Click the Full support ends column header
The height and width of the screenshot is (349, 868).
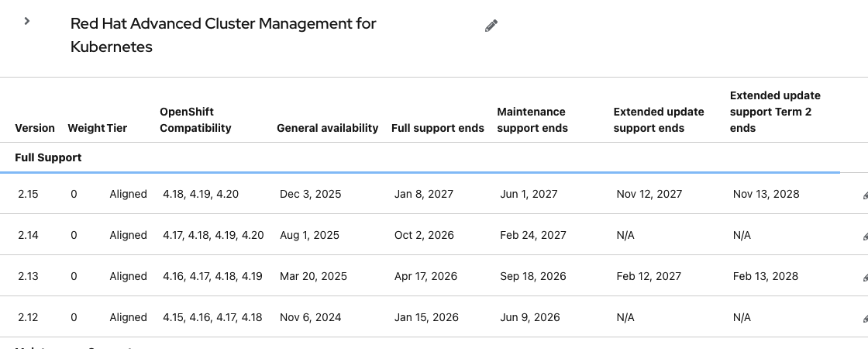pyautogui.click(x=437, y=128)
